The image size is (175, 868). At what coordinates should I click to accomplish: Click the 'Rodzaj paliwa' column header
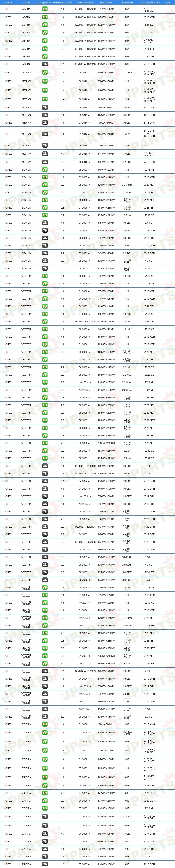(x=43, y=2)
